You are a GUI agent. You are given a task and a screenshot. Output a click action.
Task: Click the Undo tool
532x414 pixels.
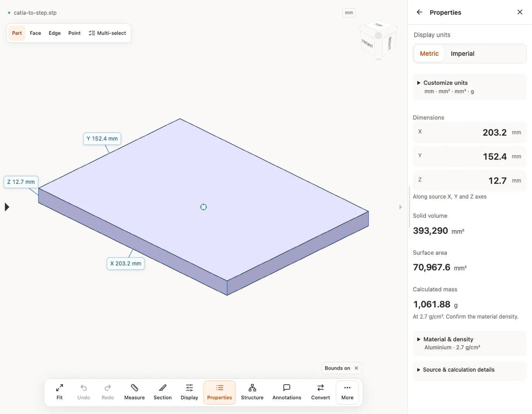[83, 392]
